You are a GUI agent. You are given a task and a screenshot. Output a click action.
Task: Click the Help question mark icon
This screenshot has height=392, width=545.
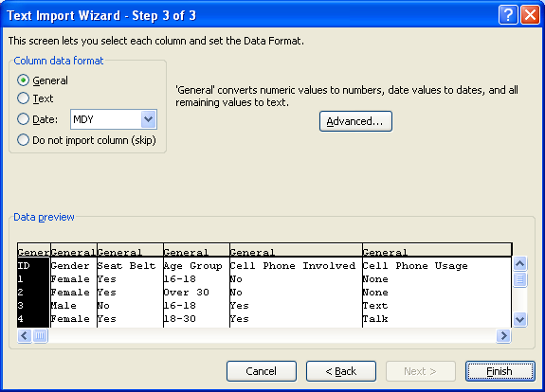pyautogui.click(x=508, y=15)
